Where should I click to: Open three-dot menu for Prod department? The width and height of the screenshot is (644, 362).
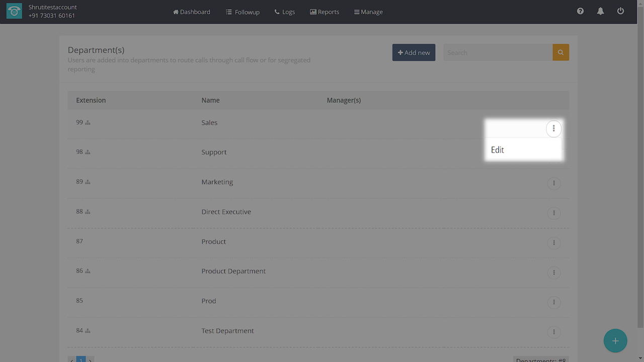[553, 302]
